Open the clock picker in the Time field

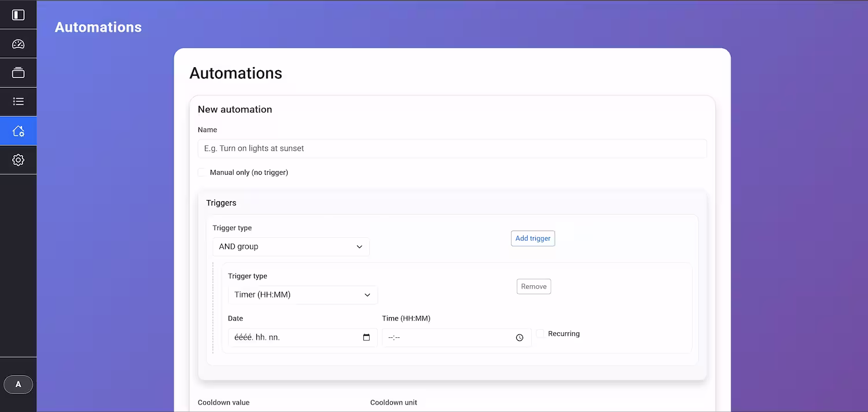click(519, 337)
